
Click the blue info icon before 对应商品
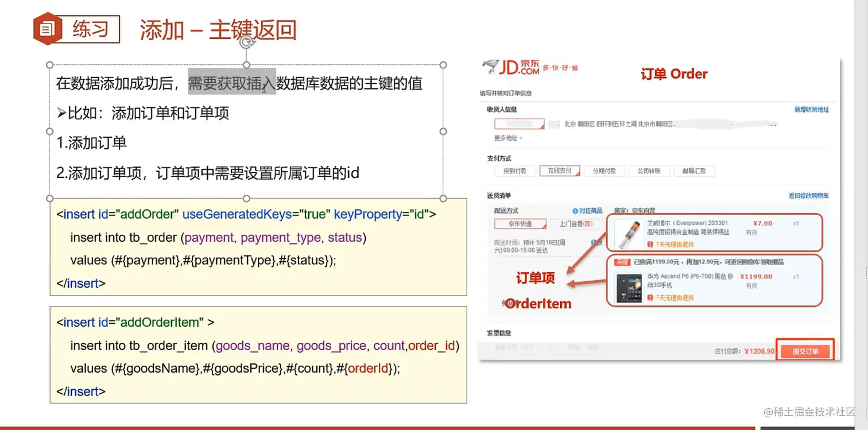pos(575,211)
